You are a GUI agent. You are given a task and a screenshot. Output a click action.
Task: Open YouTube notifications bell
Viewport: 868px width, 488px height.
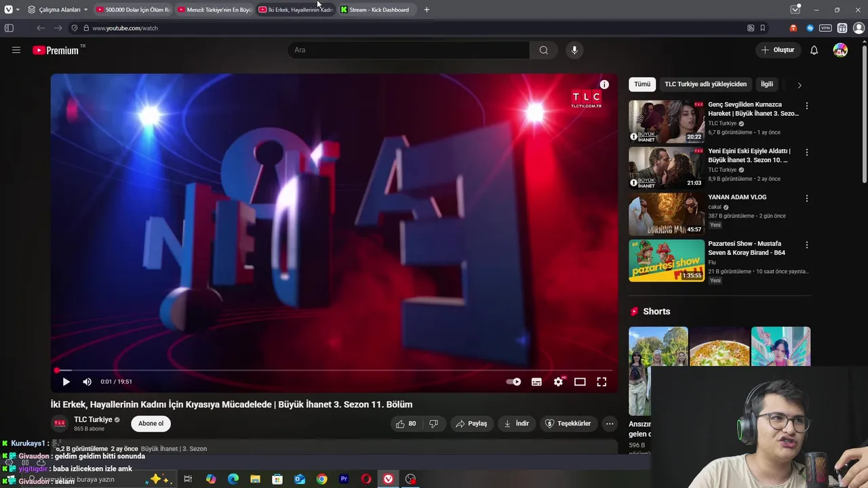[814, 50]
